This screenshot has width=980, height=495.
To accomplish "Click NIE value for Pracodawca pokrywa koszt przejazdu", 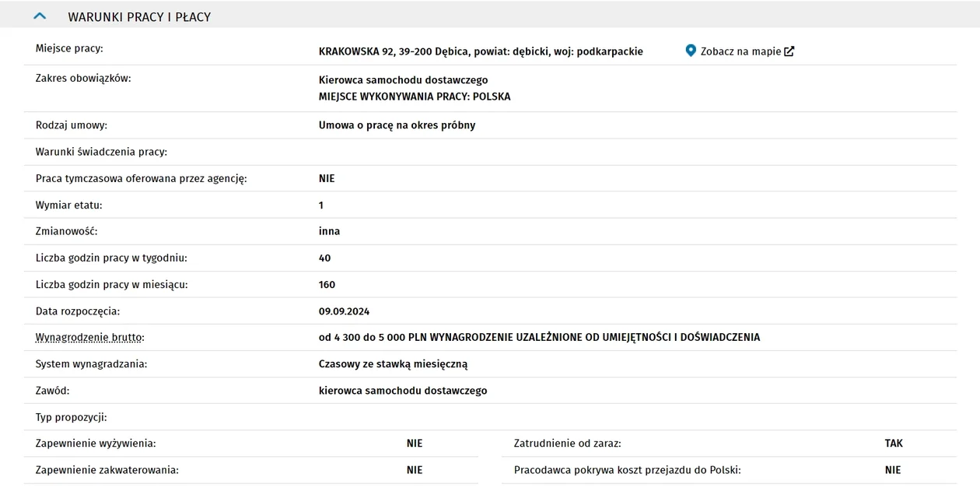I will click(893, 470).
